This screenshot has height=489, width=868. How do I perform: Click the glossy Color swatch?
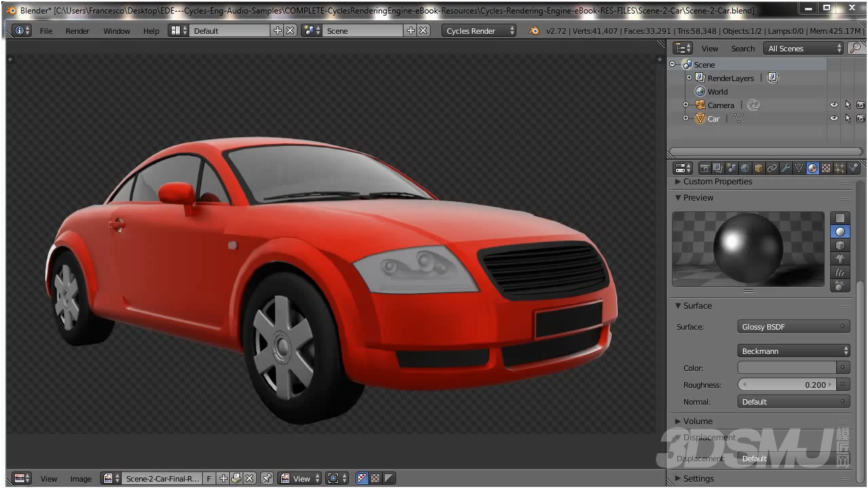tap(787, 368)
